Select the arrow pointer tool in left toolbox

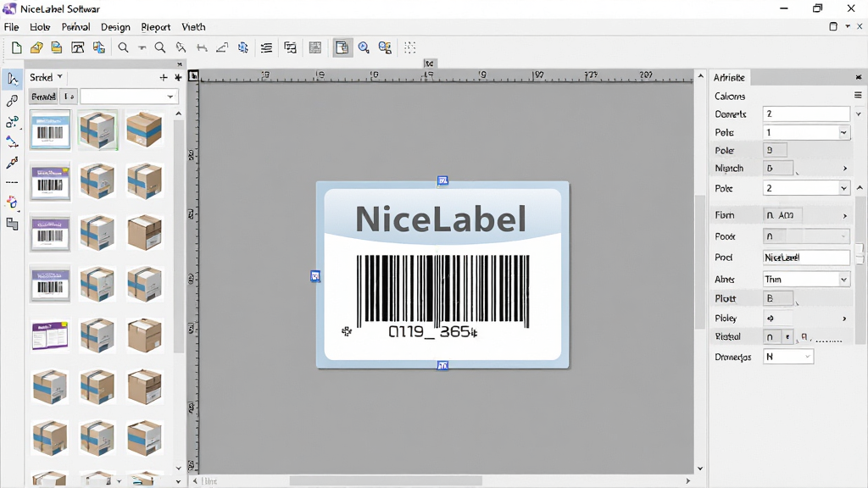pyautogui.click(x=12, y=79)
